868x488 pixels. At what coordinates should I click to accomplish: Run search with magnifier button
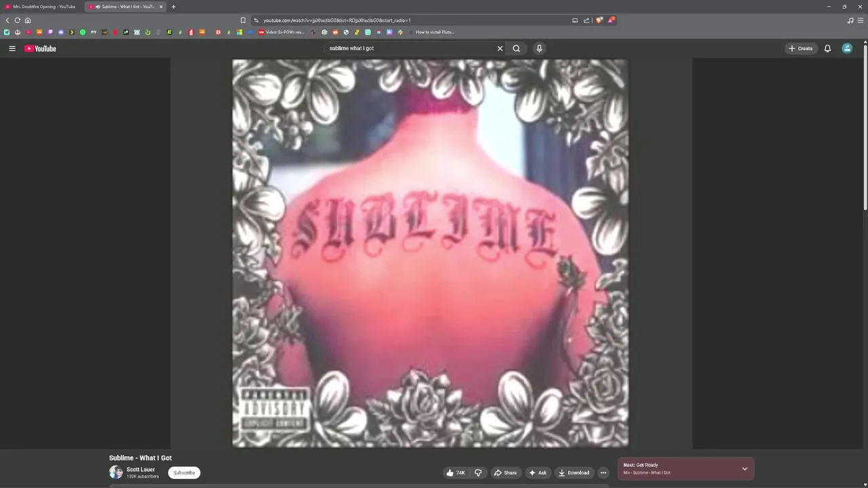coord(517,48)
